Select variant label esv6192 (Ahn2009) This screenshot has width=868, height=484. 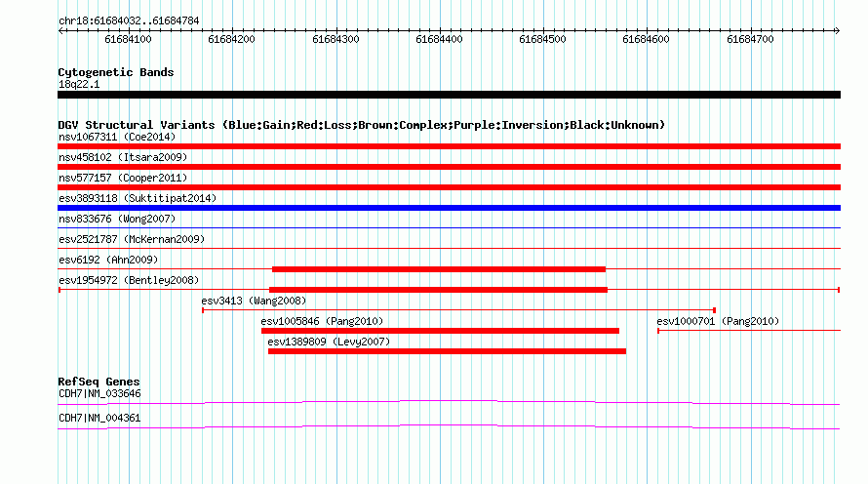pos(108,260)
